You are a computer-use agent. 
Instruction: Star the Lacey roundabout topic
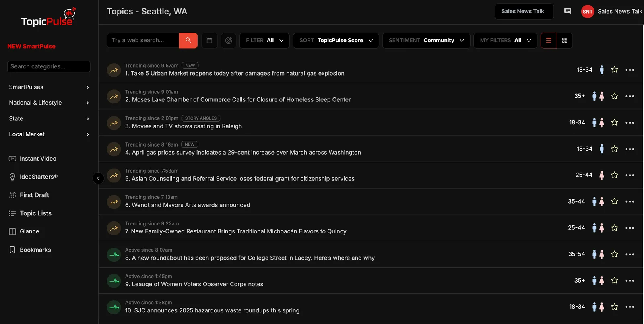pos(615,254)
